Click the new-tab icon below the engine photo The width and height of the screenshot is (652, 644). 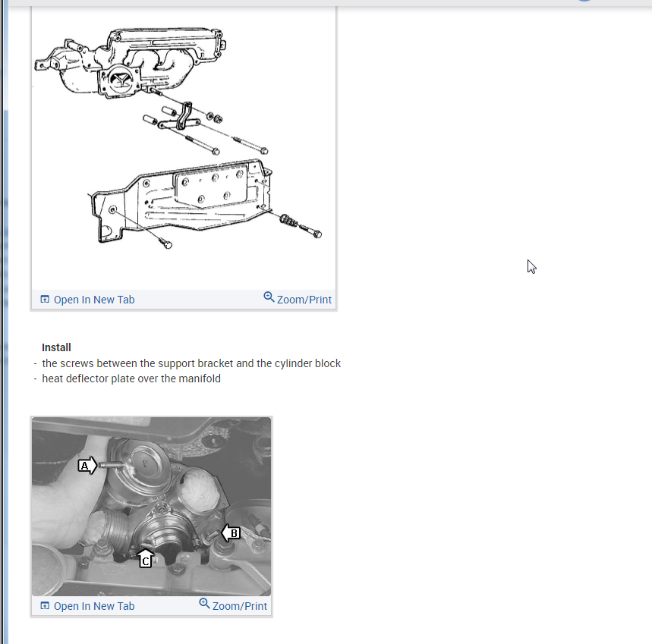coord(45,606)
